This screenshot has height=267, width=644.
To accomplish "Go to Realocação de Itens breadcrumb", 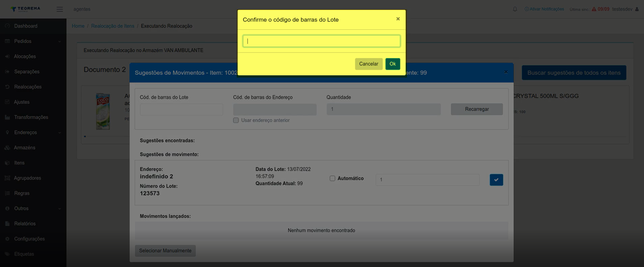I will click(113, 26).
